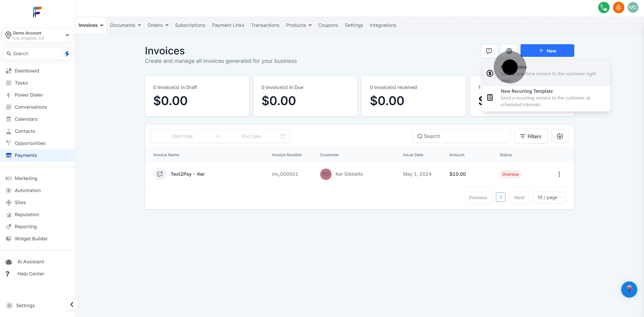Switch to the Transactions tab
Viewport: 644px width, 317px height.
(265, 25)
